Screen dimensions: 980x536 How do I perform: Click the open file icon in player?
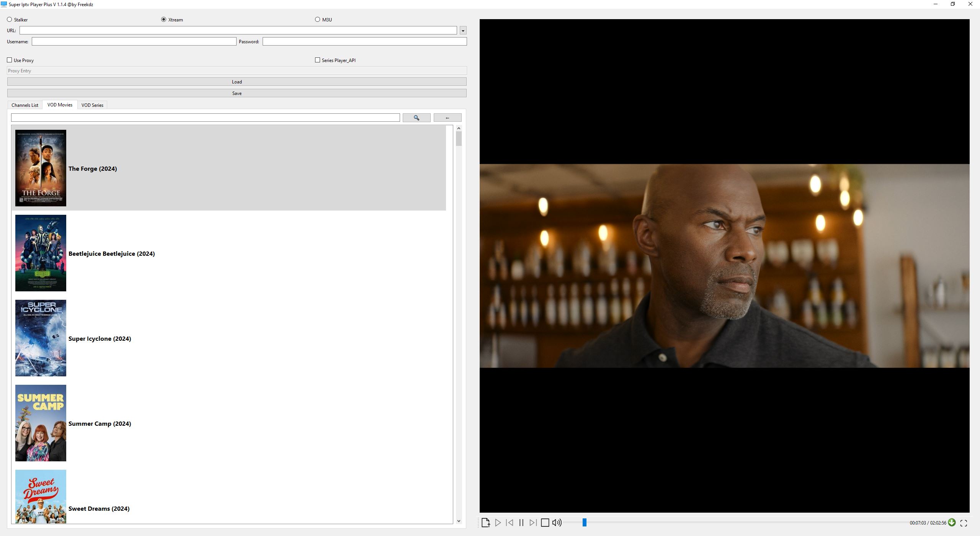click(x=487, y=522)
